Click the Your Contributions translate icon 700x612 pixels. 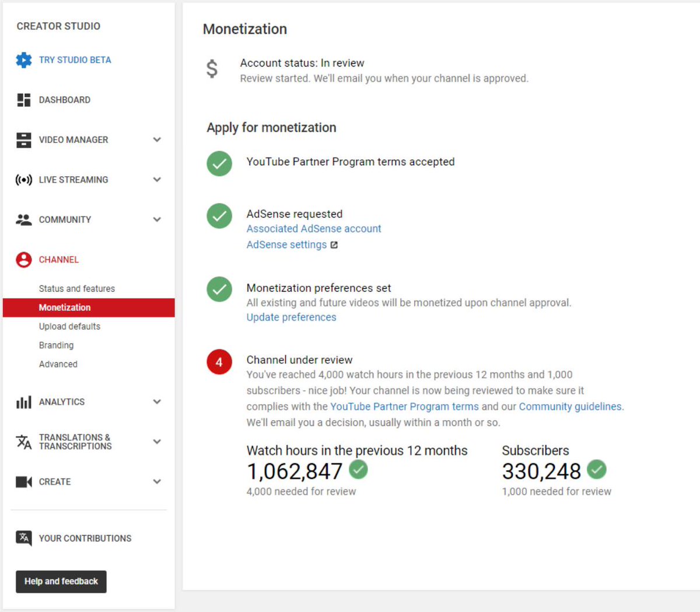[24, 538]
